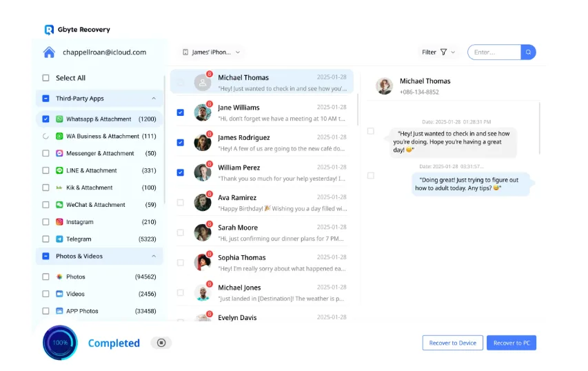This screenshot has width=588, height=371.
Task: Click the 100% circular progress indicator
Action: (x=60, y=343)
